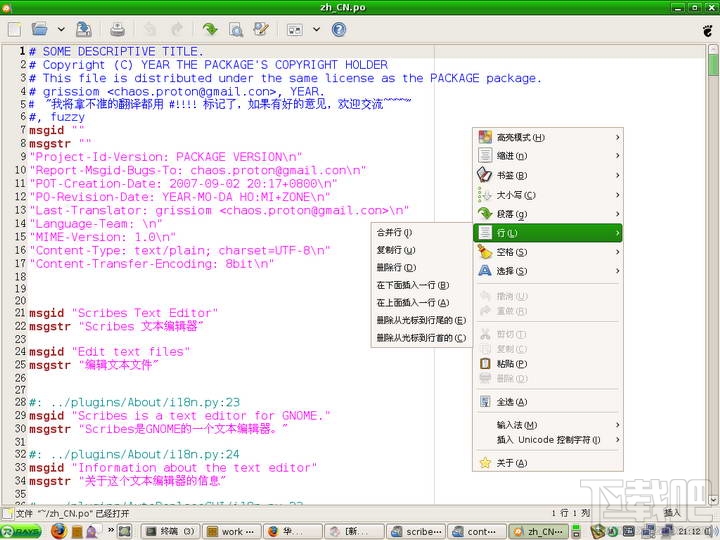Print the document with the printer icon
The image size is (720, 540).
pos(118,30)
